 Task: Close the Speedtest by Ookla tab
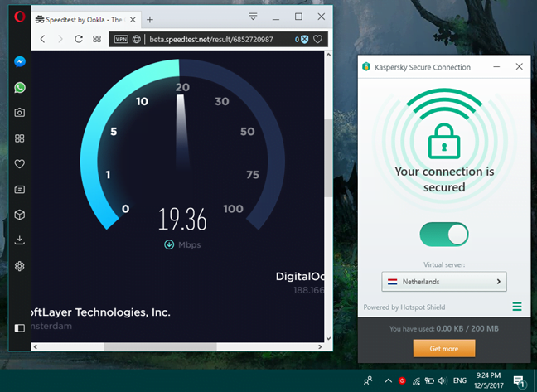(133, 20)
